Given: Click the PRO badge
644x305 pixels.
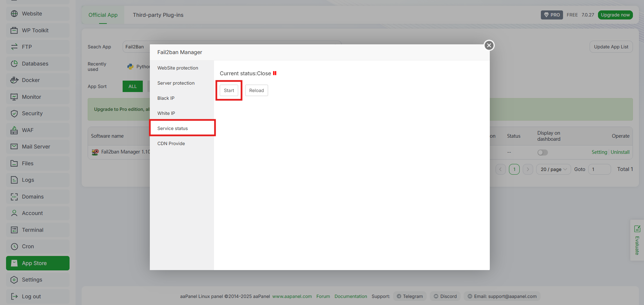Looking at the screenshot, I should (552, 15).
